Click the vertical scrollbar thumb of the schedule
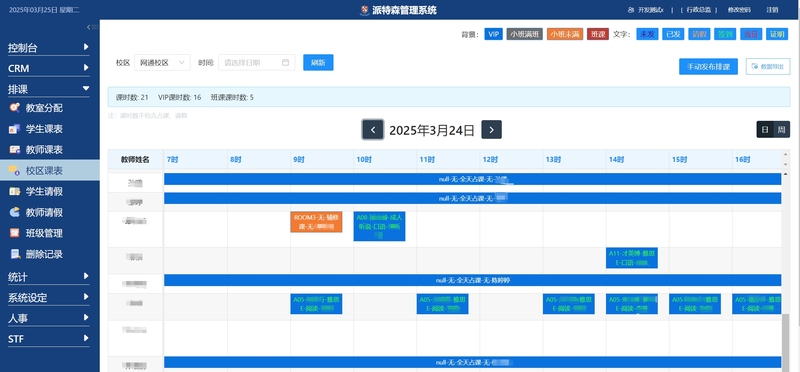800x372 pixels. (785, 342)
